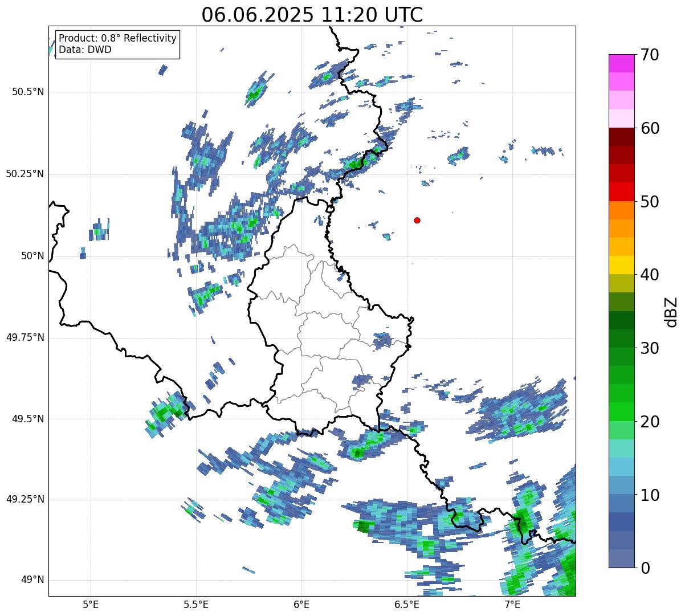The height and width of the screenshot is (616, 685).
Task: Pick the olive colorbar segment below 40
Action: click(x=621, y=283)
